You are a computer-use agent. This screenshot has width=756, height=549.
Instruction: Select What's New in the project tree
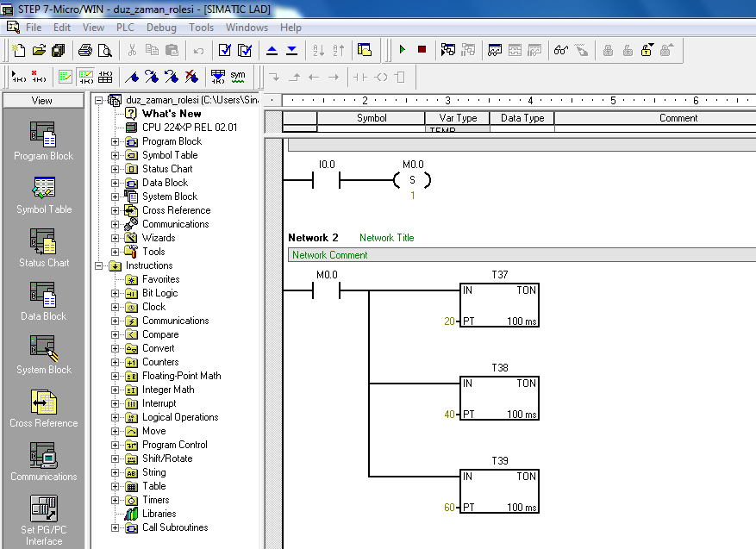point(172,114)
